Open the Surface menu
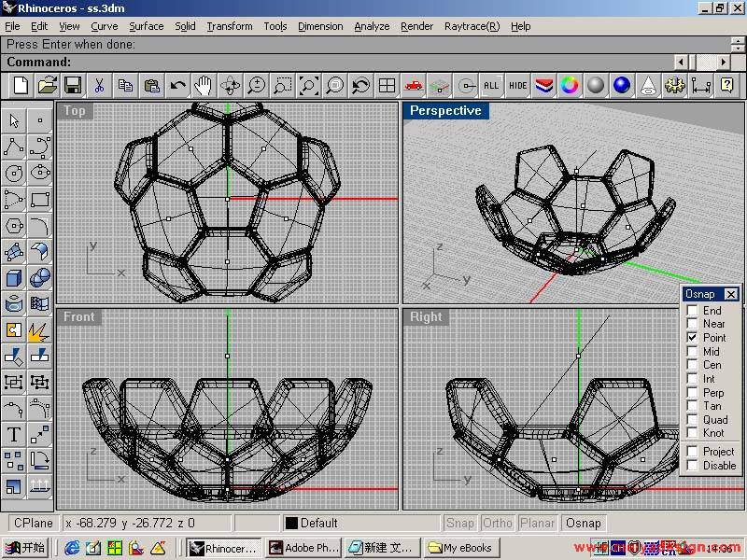The image size is (747, 560). [146, 26]
